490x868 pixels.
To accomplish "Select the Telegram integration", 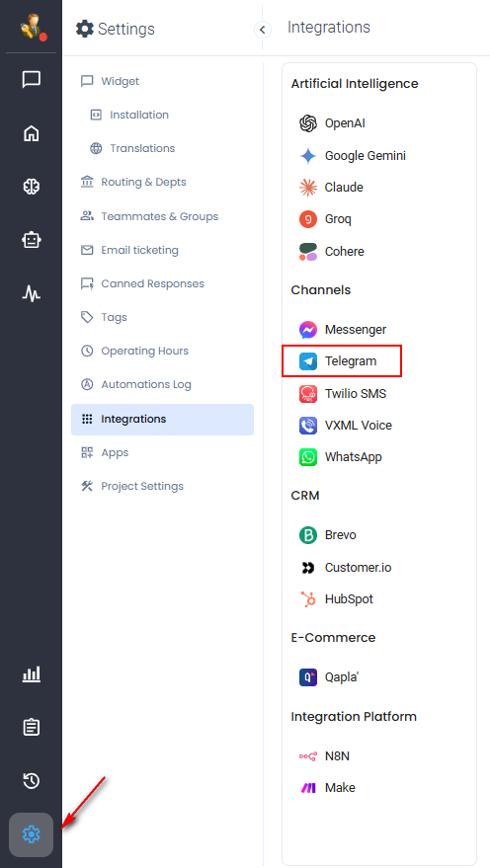I will point(342,361).
